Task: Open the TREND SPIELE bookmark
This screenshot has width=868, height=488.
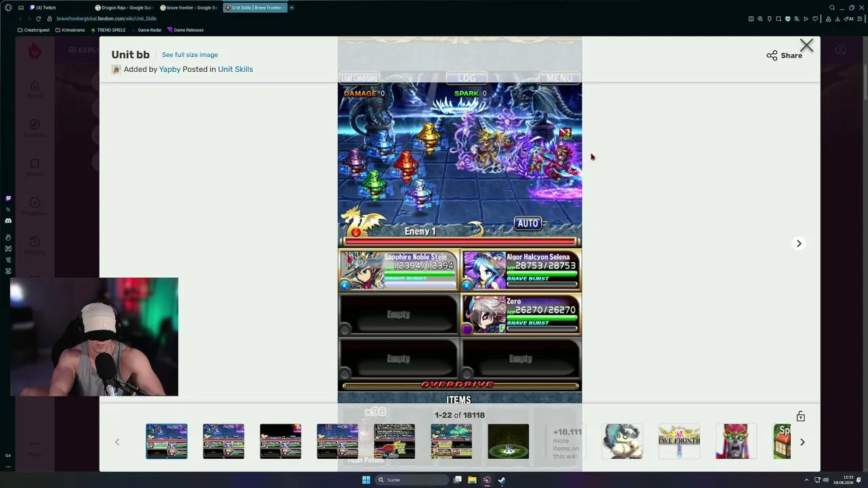Action: pyautogui.click(x=108, y=30)
